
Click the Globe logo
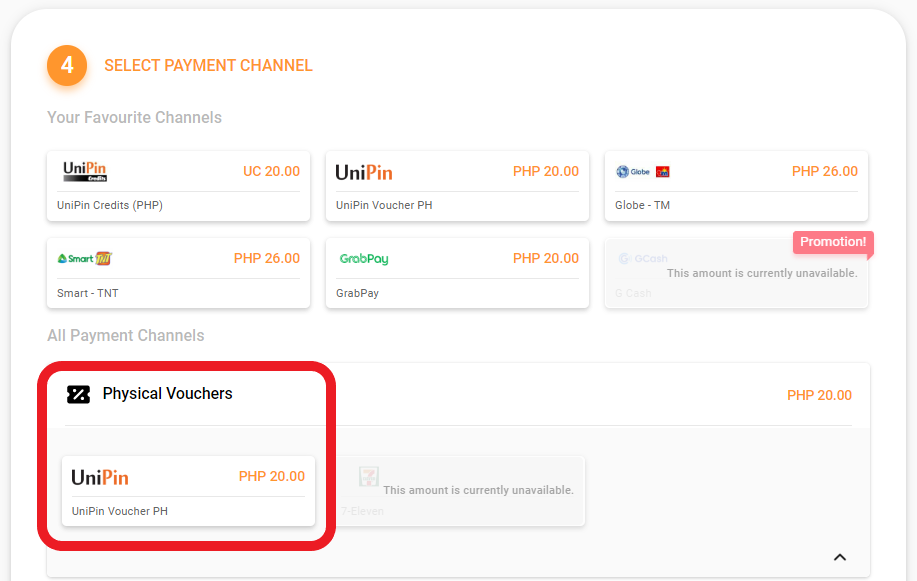pyautogui.click(x=633, y=171)
